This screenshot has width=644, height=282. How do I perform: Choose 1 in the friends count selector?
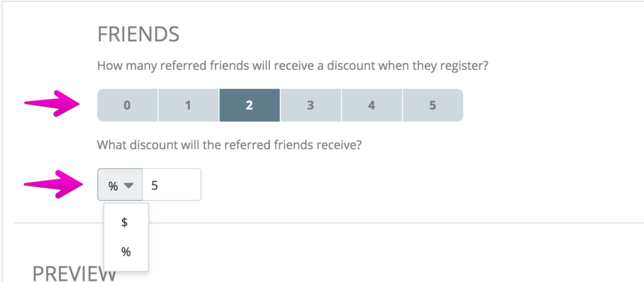pyautogui.click(x=188, y=105)
